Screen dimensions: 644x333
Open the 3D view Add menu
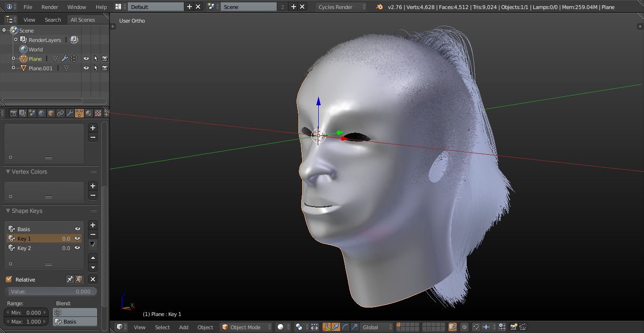pyautogui.click(x=183, y=327)
